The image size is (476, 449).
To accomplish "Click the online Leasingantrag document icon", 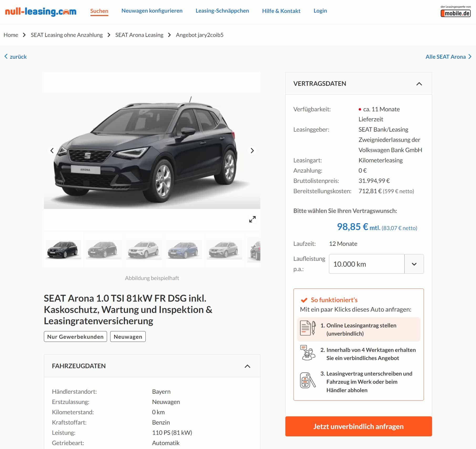I will [x=307, y=328].
